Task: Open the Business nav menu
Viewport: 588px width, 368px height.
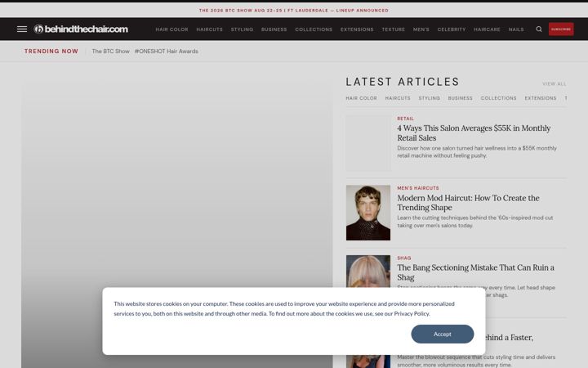Action: 274,29
